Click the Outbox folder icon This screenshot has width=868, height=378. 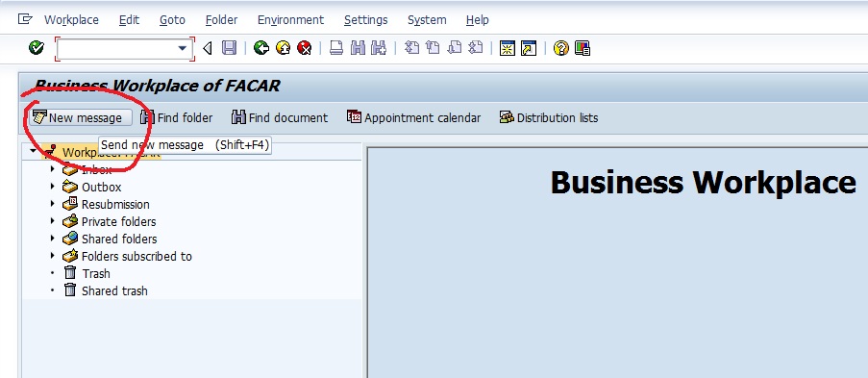70,187
